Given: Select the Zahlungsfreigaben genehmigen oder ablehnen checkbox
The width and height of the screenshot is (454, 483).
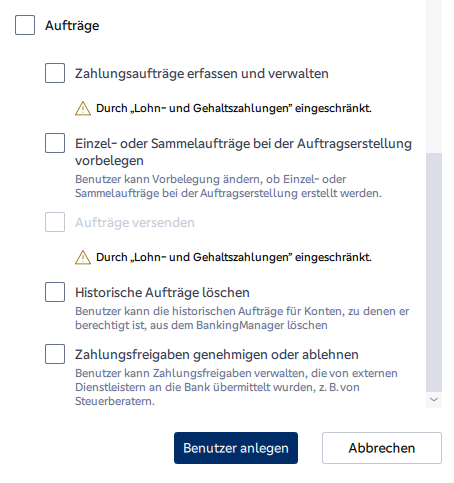Looking at the screenshot, I should pyautogui.click(x=55, y=354).
